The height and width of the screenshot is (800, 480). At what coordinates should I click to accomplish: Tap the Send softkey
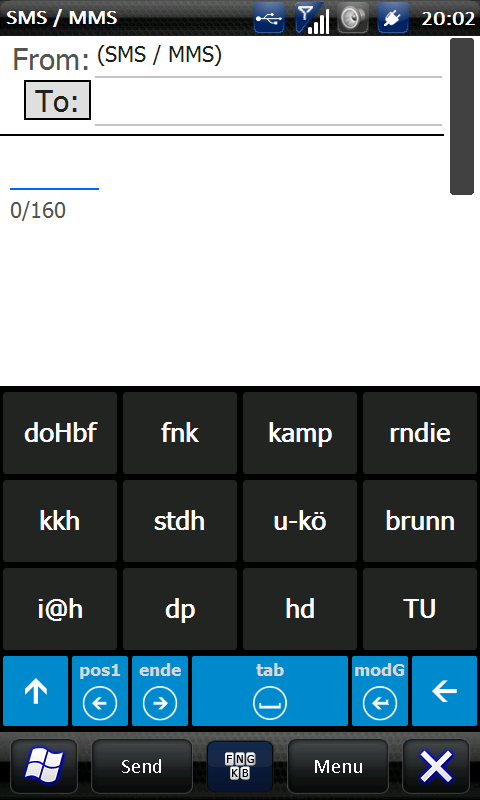(x=141, y=766)
